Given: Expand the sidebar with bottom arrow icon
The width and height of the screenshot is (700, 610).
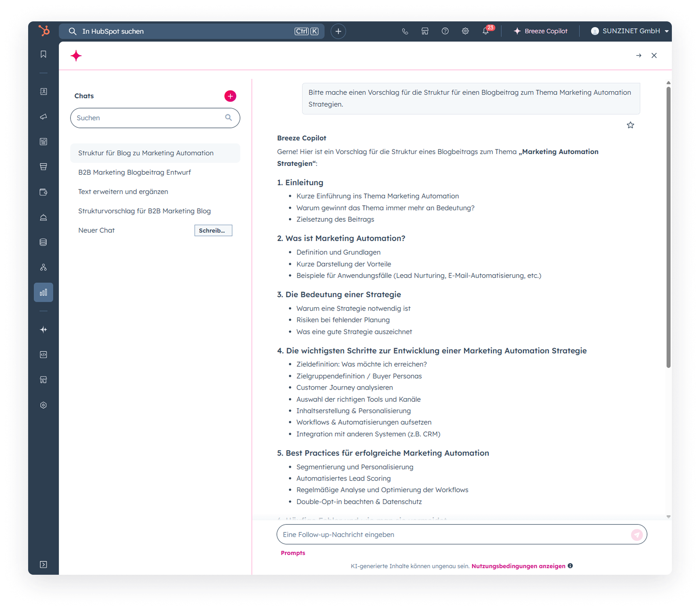Looking at the screenshot, I should pyautogui.click(x=44, y=565).
